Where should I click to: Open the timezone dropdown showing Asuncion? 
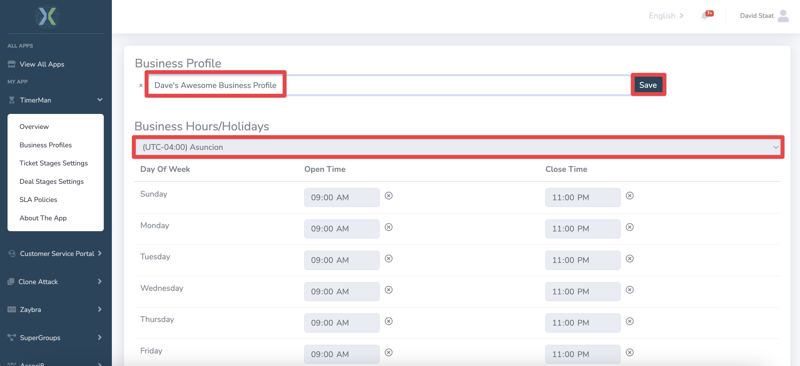458,147
